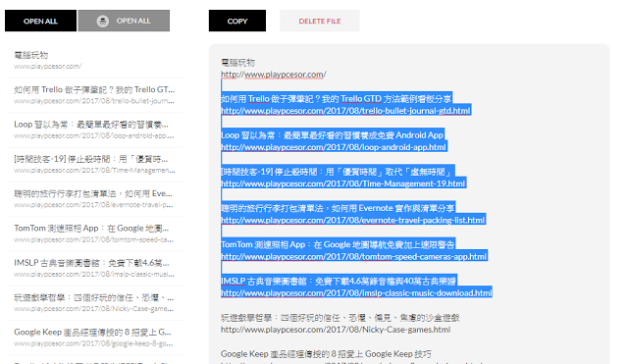
Task: Open the Google Keep list entry in sidebar
Action: (x=94, y=338)
